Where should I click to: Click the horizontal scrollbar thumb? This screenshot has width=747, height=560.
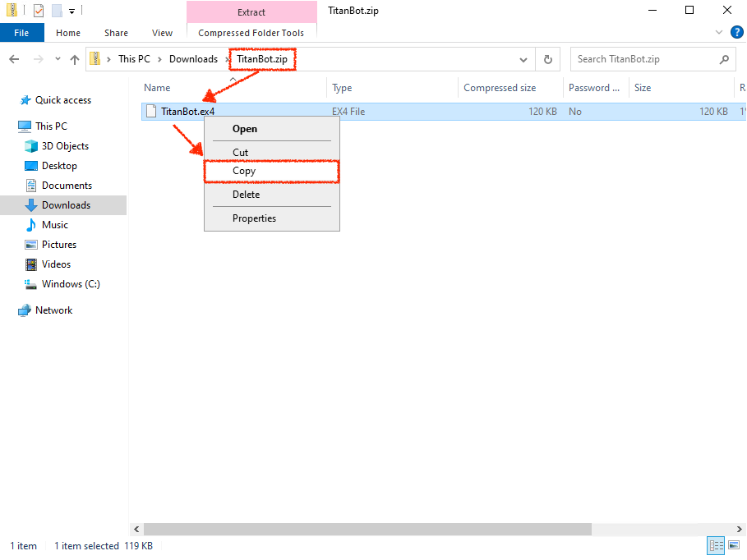367,529
